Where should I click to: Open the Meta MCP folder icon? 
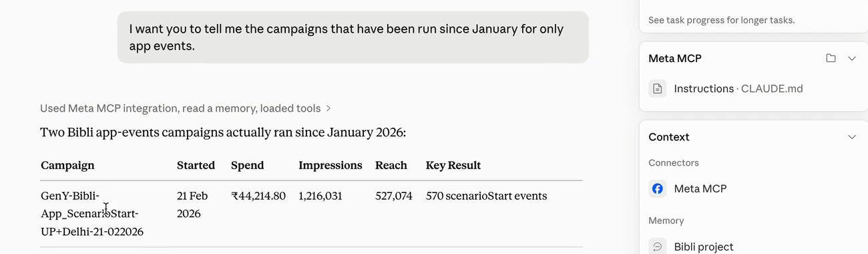[x=831, y=58]
